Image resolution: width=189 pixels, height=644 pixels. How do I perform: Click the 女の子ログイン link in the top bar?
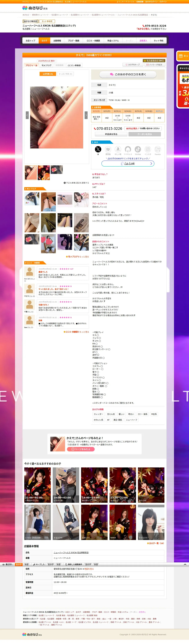pos(151,2)
